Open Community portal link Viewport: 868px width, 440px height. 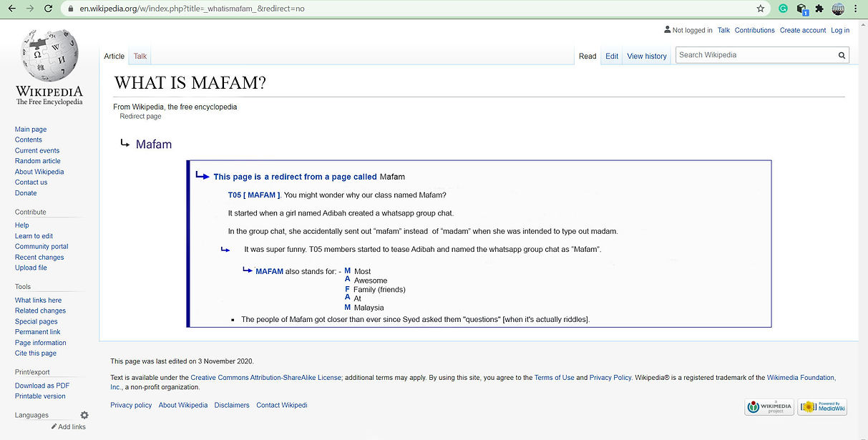42,246
